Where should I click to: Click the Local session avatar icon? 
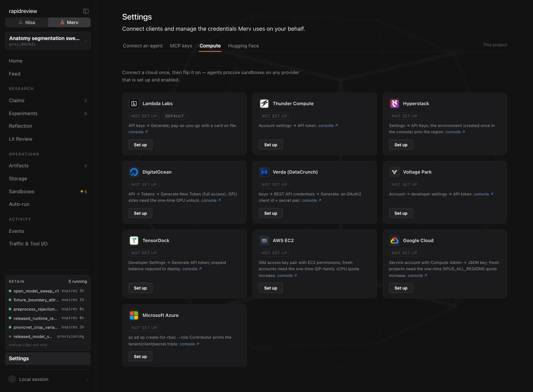[x=12, y=379]
